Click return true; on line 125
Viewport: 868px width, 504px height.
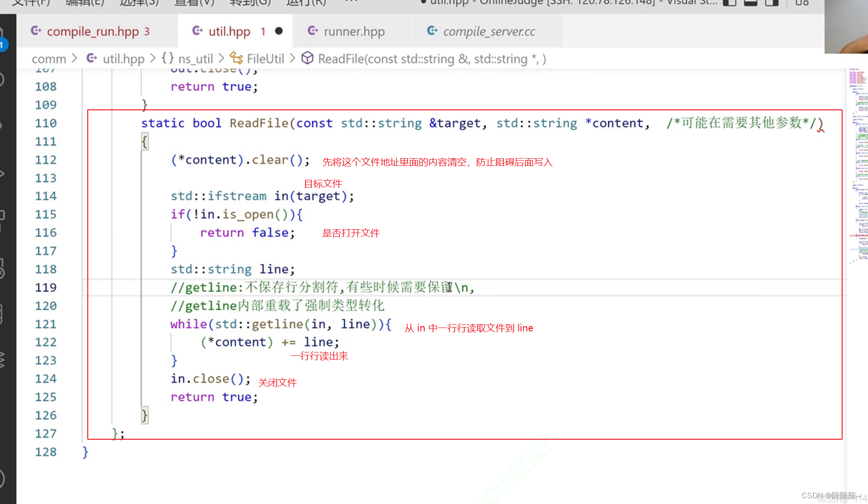214,397
